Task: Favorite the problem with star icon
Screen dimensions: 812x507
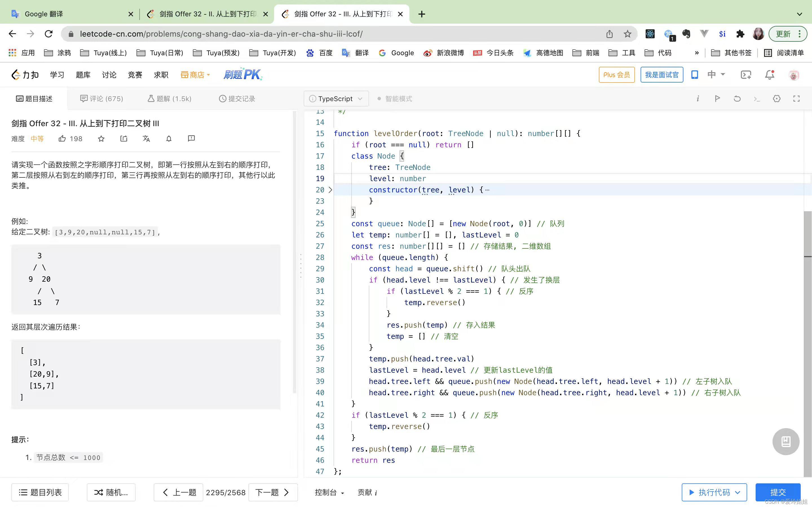Action: point(101,139)
